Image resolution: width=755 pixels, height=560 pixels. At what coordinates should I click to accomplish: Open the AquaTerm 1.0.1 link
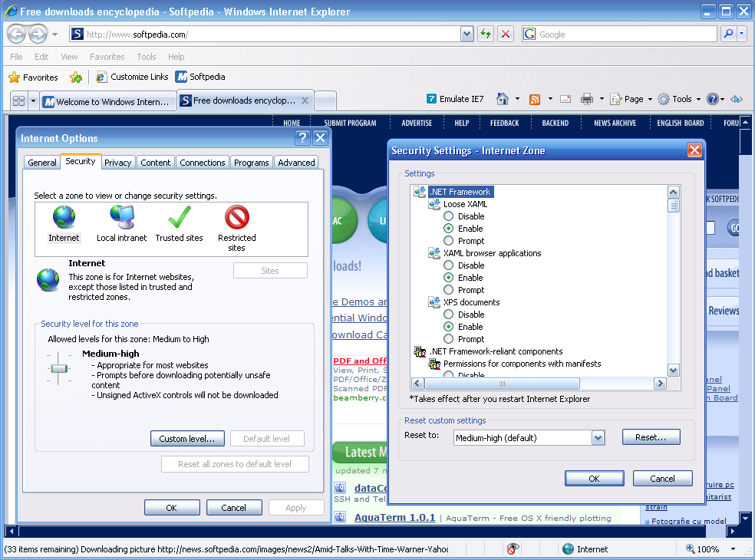tap(395, 518)
